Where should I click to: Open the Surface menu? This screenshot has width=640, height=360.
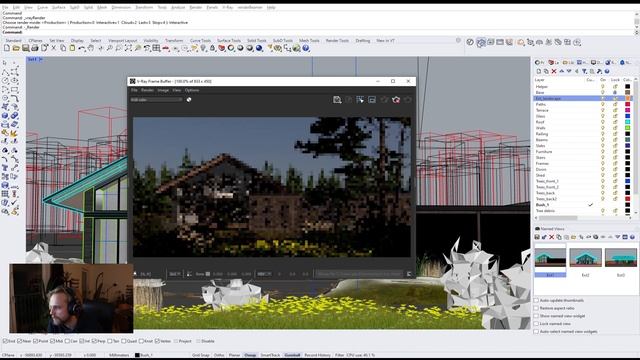59,7
